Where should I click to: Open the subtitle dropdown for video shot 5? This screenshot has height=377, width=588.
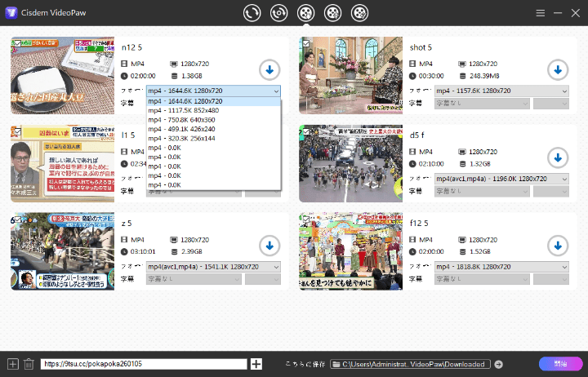[x=480, y=103]
